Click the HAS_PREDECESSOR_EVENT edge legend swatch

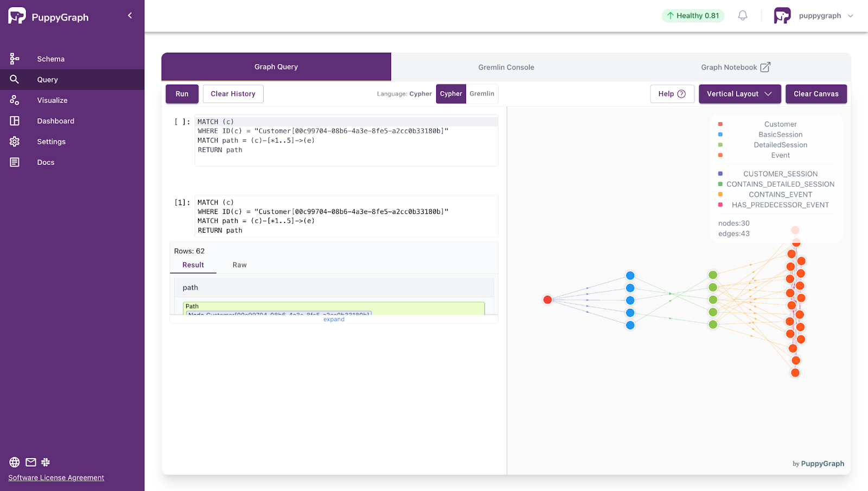tap(720, 205)
